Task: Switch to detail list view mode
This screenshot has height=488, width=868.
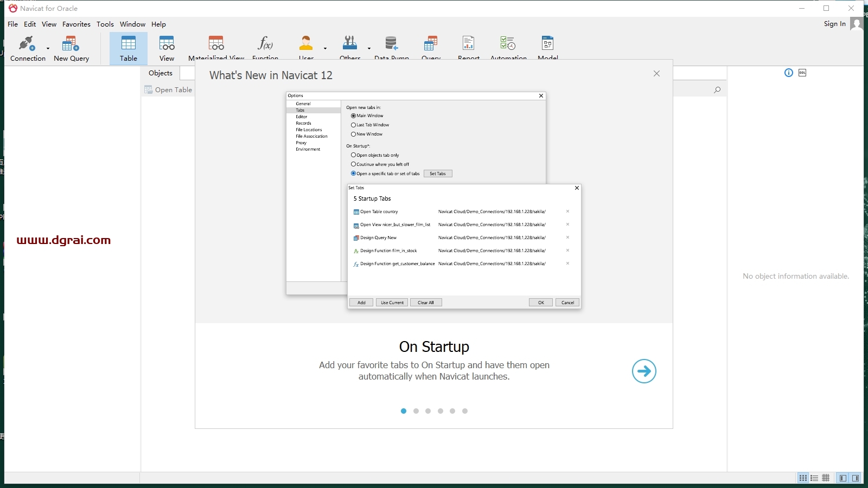Action: click(814, 478)
